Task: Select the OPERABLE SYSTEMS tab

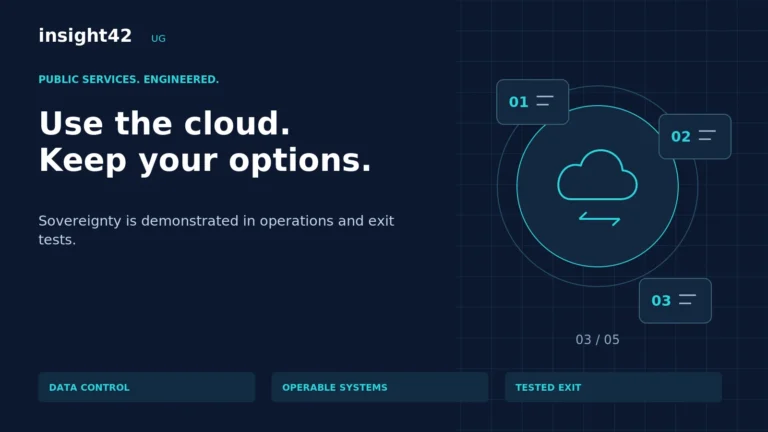Action: point(380,387)
